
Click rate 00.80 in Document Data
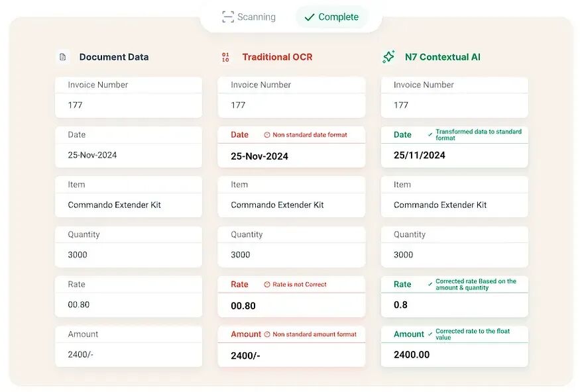tap(78, 305)
